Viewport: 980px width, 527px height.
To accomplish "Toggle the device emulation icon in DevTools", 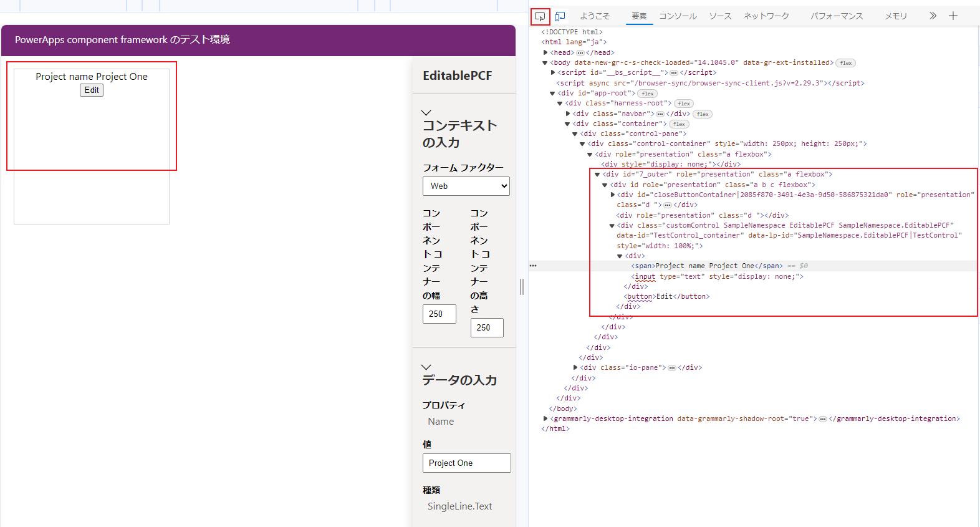I will (x=560, y=16).
